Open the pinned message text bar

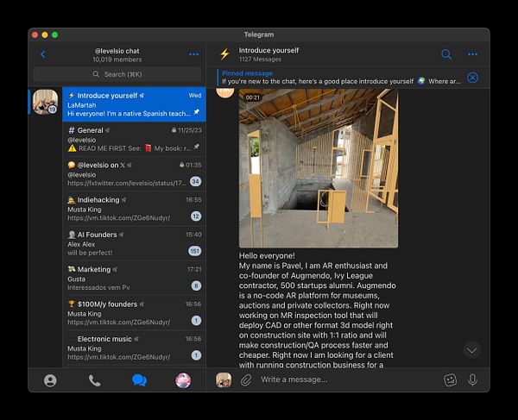point(341,78)
